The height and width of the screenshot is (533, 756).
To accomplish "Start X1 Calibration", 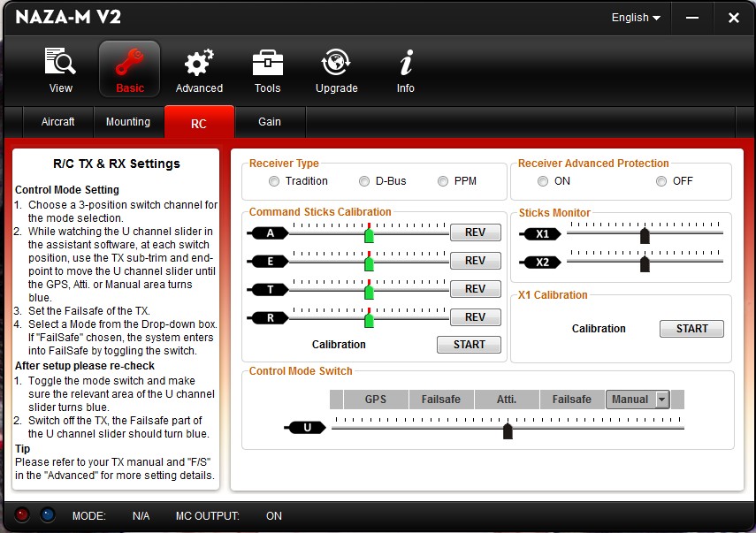I will click(x=691, y=329).
